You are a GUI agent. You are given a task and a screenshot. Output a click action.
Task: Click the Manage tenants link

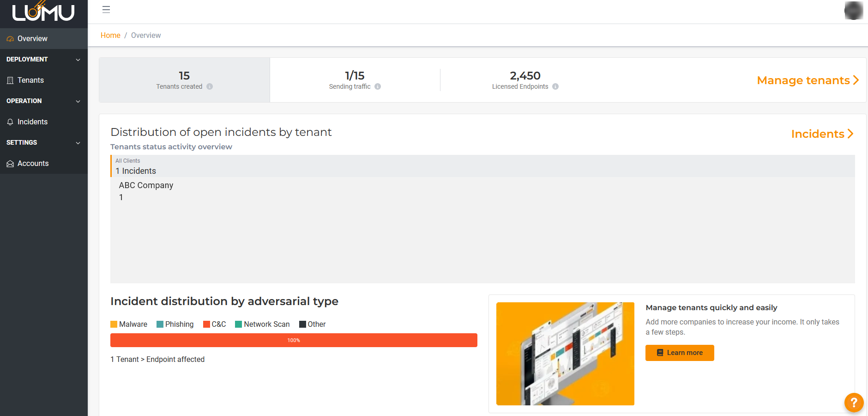click(x=808, y=80)
